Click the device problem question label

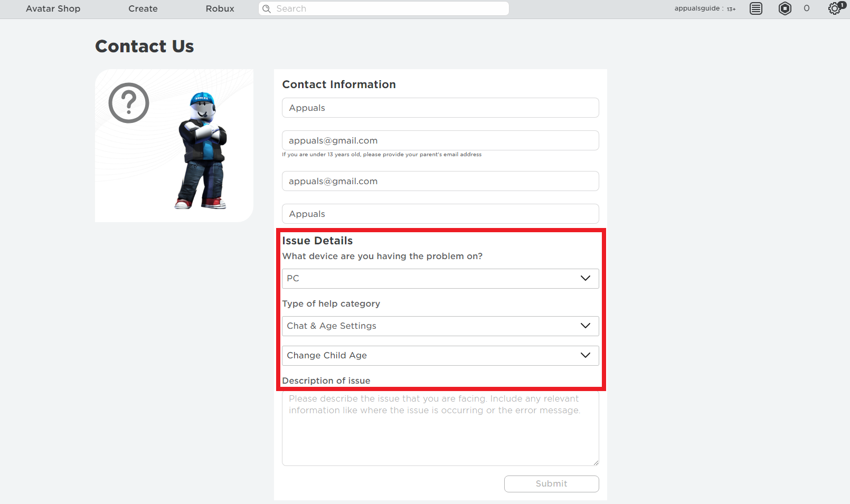pyautogui.click(x=382, y=256)
